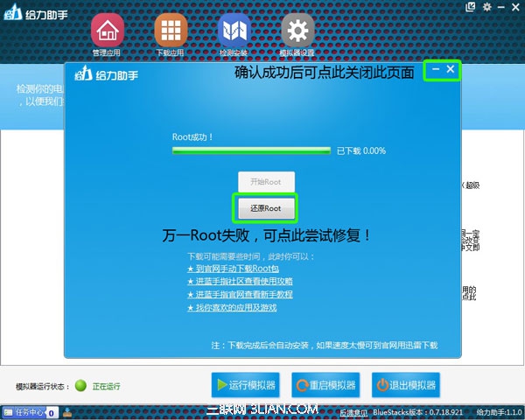Click the BlueStacks版本：0.7.18.921 text
The width and height of the screenshot is (525, 420).
[x=418, y=412]
